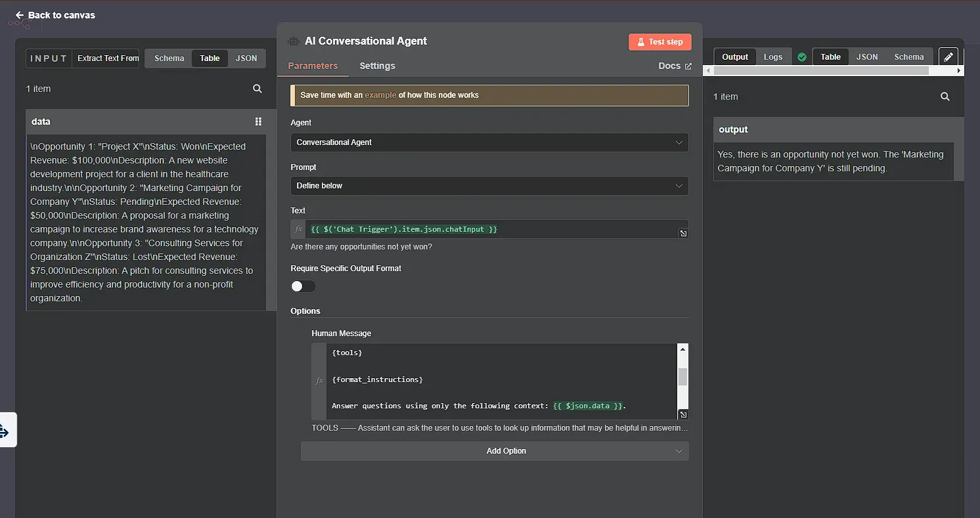This screenshot has height=518, width=980.
Task: Open the Logs tab in output panel
Action: pyautogui.click(x=773, y=56)
